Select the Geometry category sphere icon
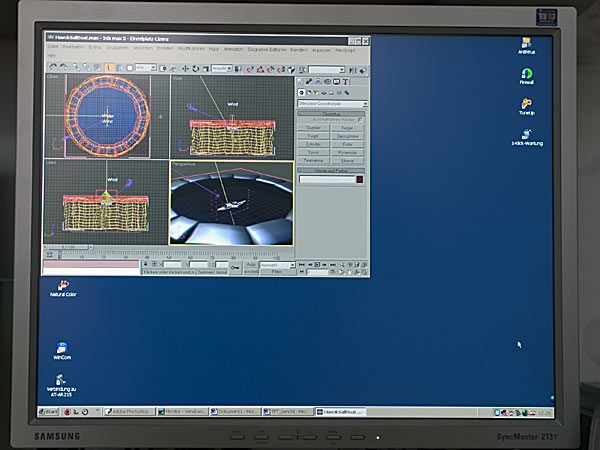This screenshot has width=600, height=450. [x=301, y=93]
